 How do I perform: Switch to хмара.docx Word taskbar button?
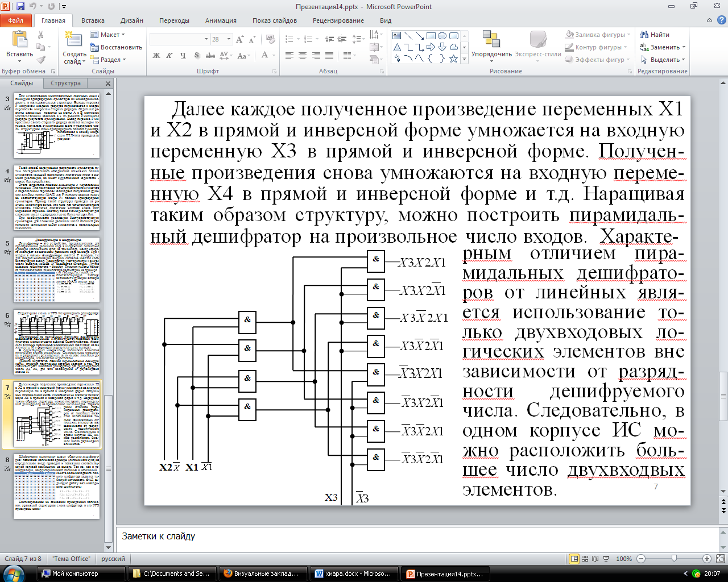[354, 574]
